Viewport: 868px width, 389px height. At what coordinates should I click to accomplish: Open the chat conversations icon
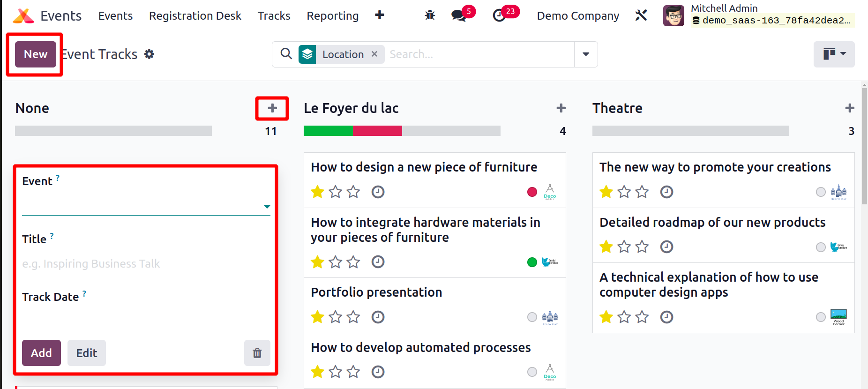[x=458, y=15]
